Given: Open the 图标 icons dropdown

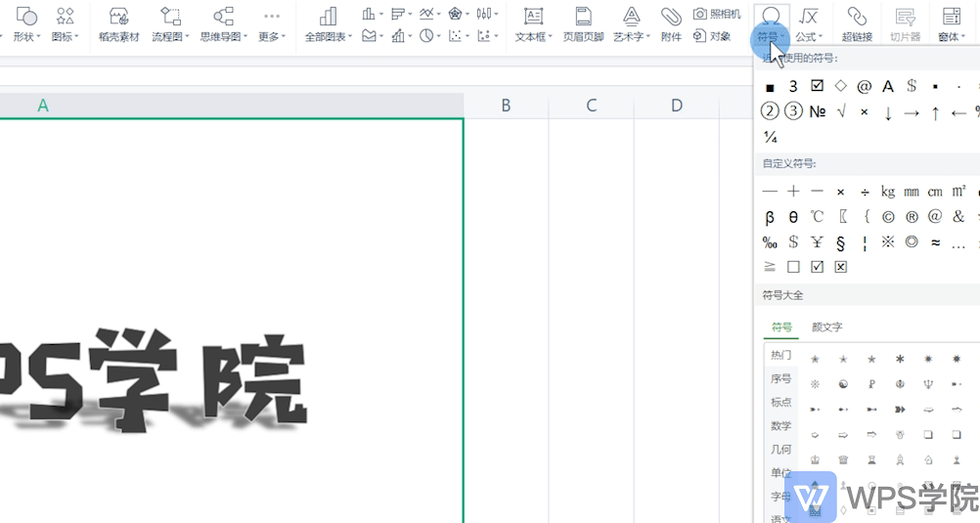Looking at the screenshot, I should (65, 24).
